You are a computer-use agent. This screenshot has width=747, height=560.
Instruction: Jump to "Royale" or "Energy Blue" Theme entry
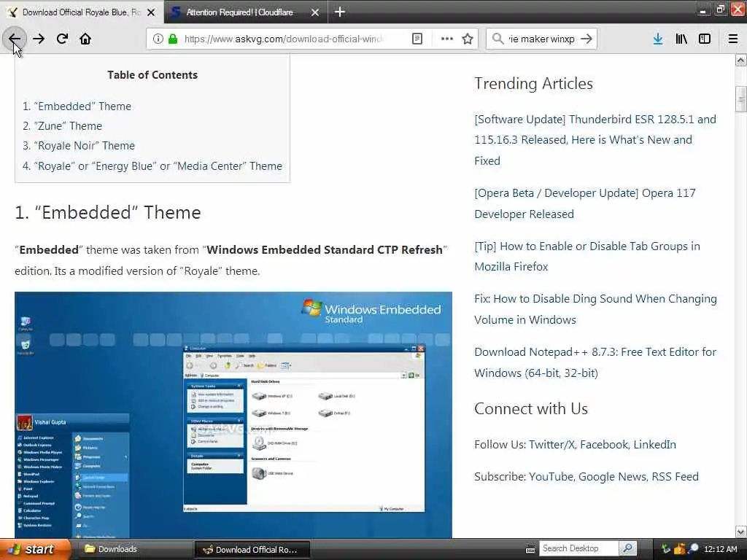158,166
